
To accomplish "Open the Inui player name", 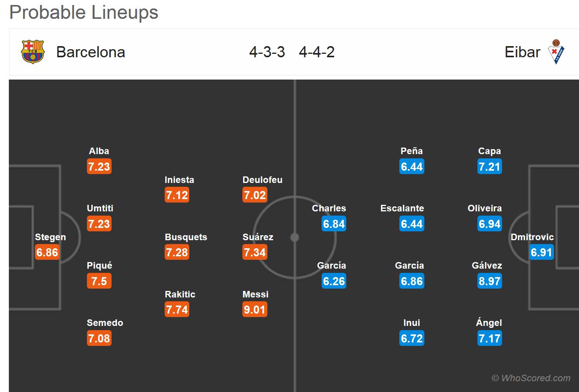I will 412,323.
